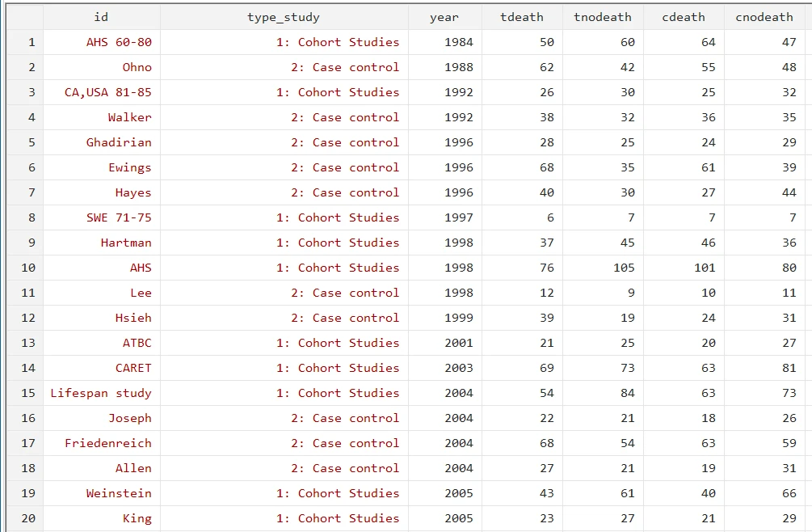The image size is (812, 532).
Task: Select row number 1 header
Action: pyautogui.click(x=31, y=42)
